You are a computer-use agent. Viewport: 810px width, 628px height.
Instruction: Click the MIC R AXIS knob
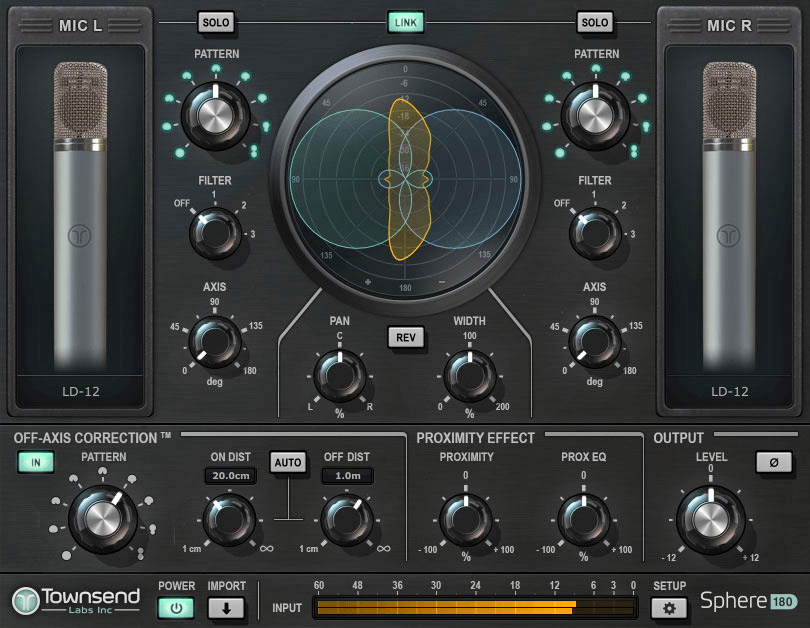tap(595, 341)
